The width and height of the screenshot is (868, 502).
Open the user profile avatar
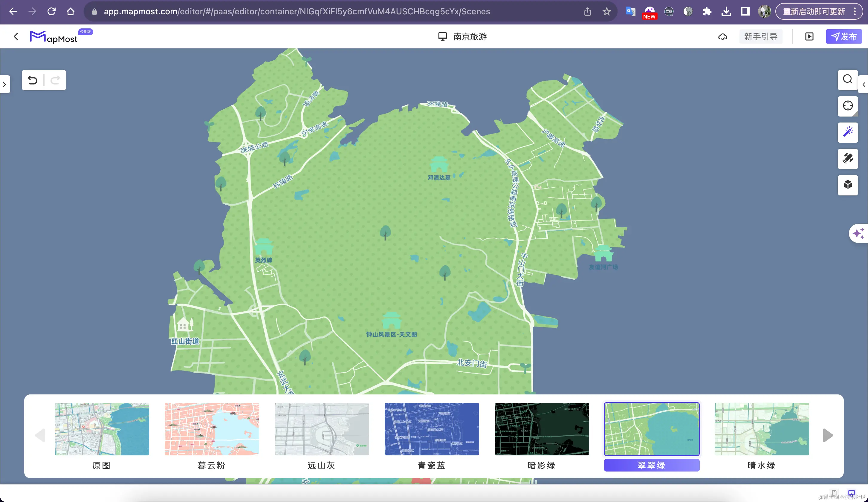pyautogui.click(x=764, y=11)
